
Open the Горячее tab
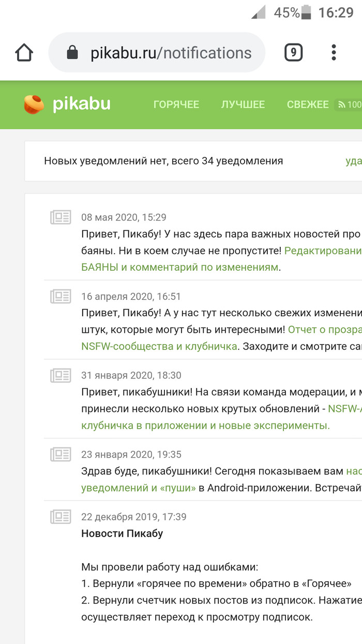pos(176,105)
